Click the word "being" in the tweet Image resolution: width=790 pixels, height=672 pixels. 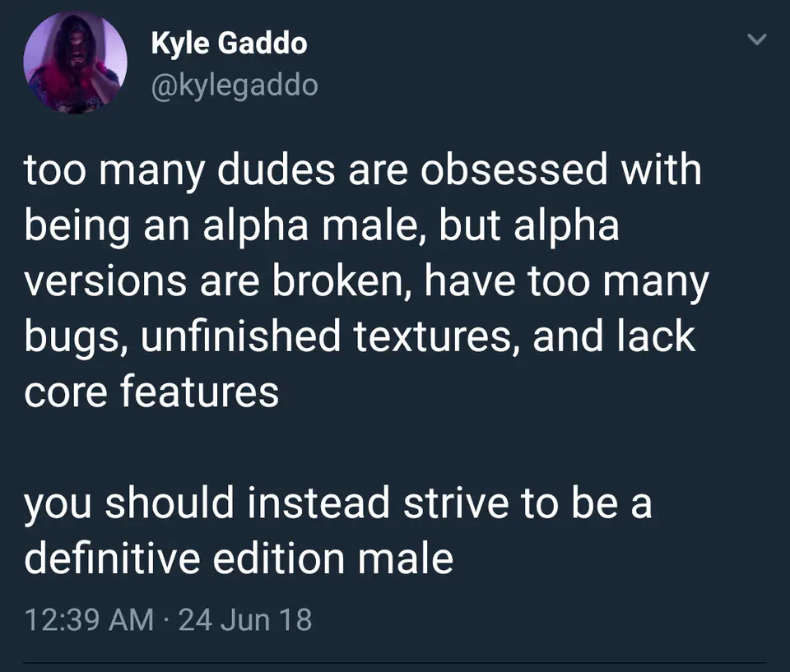pos(77,225)
